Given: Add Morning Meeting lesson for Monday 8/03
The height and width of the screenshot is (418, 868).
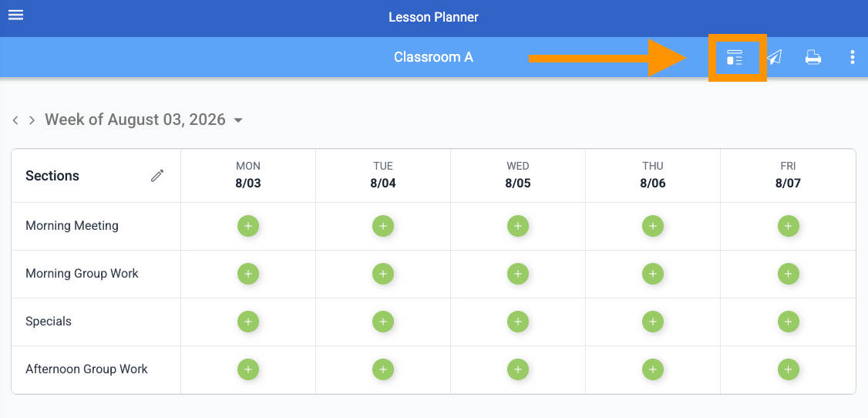Looking at the screenshot, I should point(248,226).
